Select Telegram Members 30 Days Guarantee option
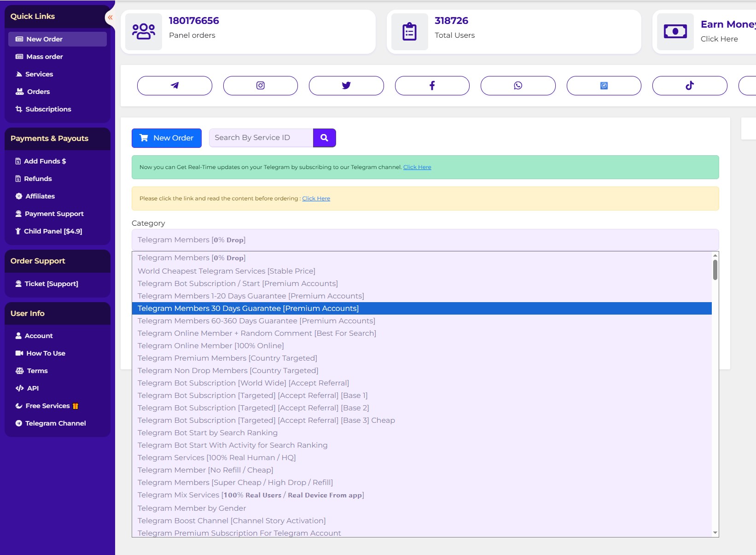756x555 pixels. 248,308
